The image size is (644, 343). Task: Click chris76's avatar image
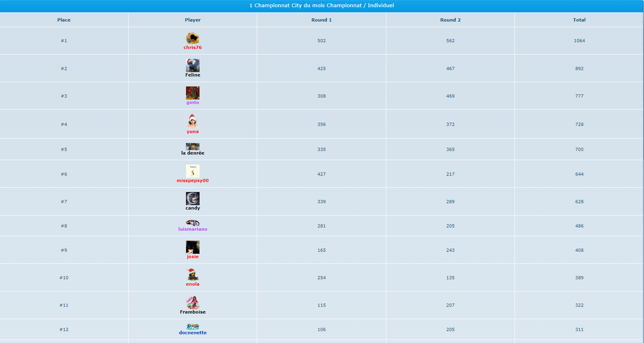click(192, 38)
